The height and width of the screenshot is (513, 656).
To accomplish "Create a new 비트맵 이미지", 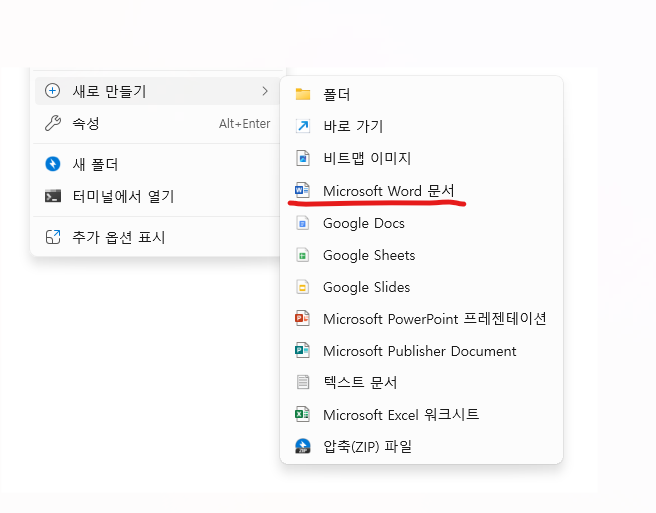I will point(421,158).
